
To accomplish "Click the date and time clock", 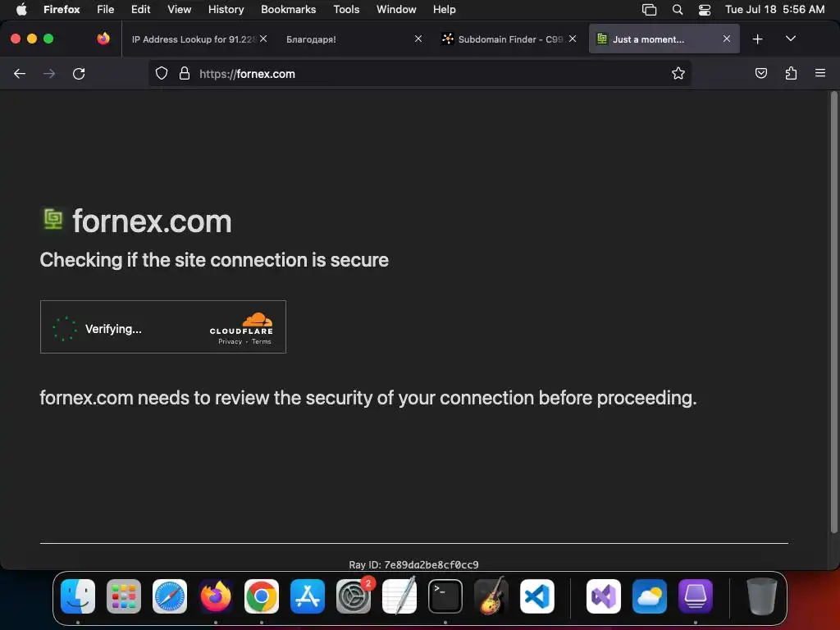I will click(x=774, y=10).
